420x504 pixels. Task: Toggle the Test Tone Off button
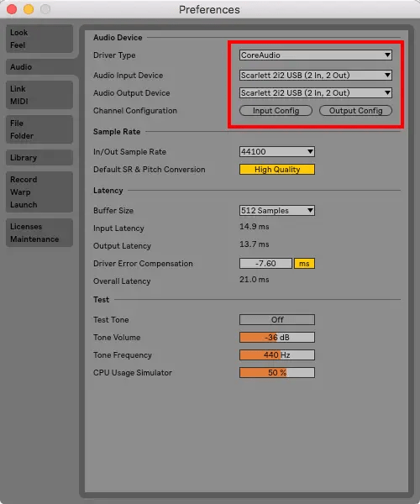pos(277,320)
